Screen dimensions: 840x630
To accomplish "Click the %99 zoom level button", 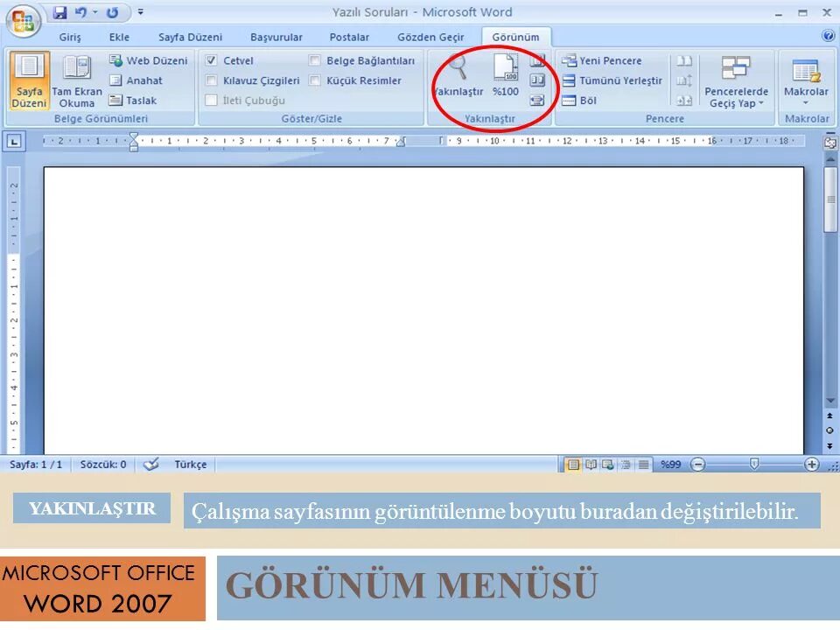I will 671,465.
